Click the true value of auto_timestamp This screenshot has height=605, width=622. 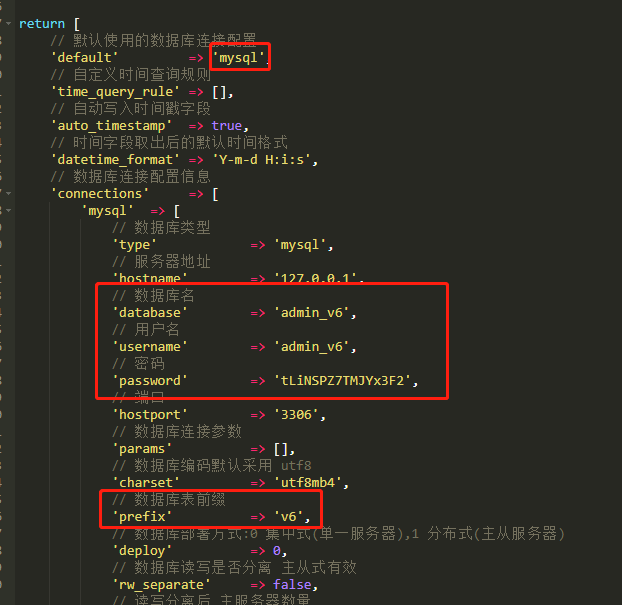coord(227,126)
